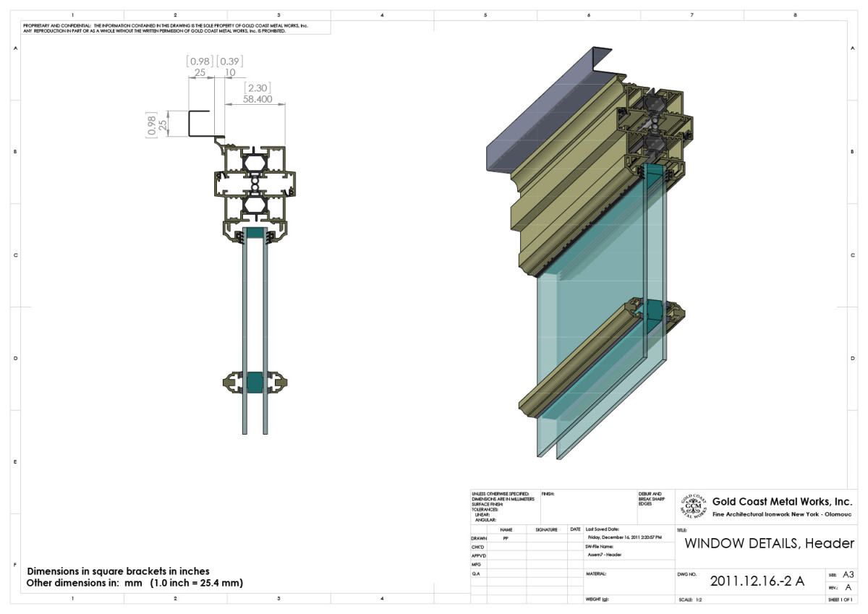Click the GCM company logo in title block
This screenshot has width=868, height=614.
click(x=693, y=506)
